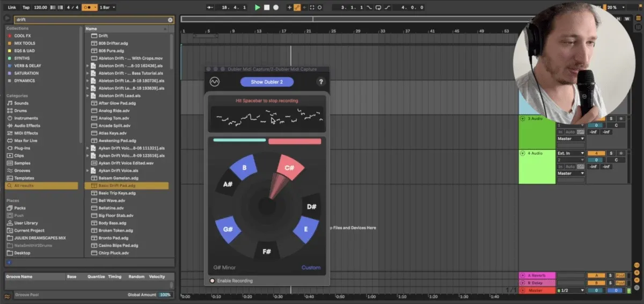Click the Capture MIDI bracket icon
Viewport: 644px width, 304px height.
click(312, 8)
